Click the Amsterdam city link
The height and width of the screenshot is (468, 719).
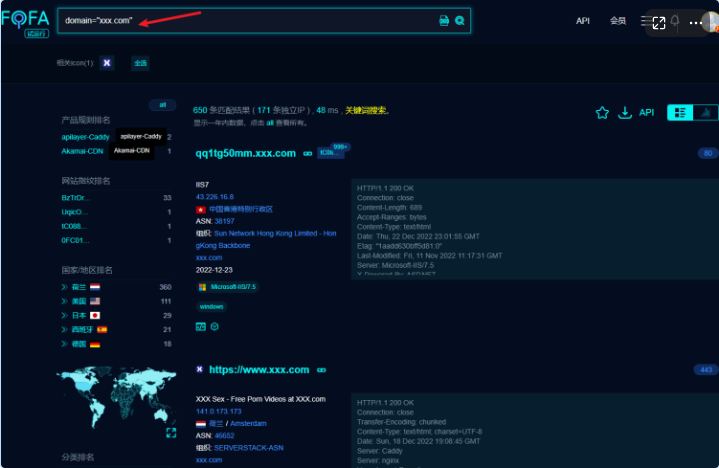[x=248, y=424]
